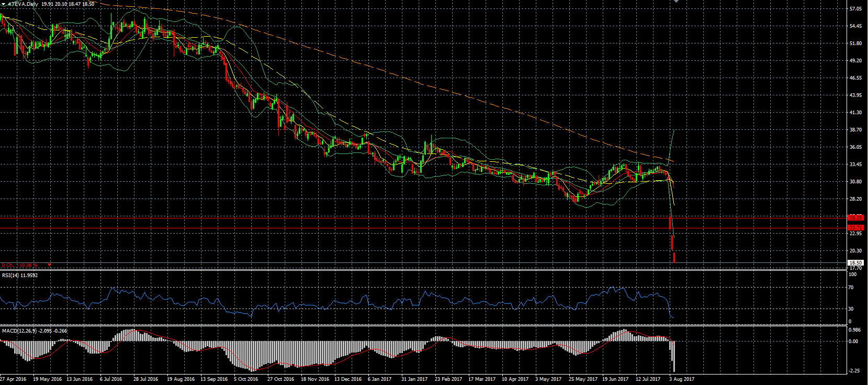Click the #TEVA,Daily symbol title
The width and height of the screenshot is (868, 385).
click(23, 4)
